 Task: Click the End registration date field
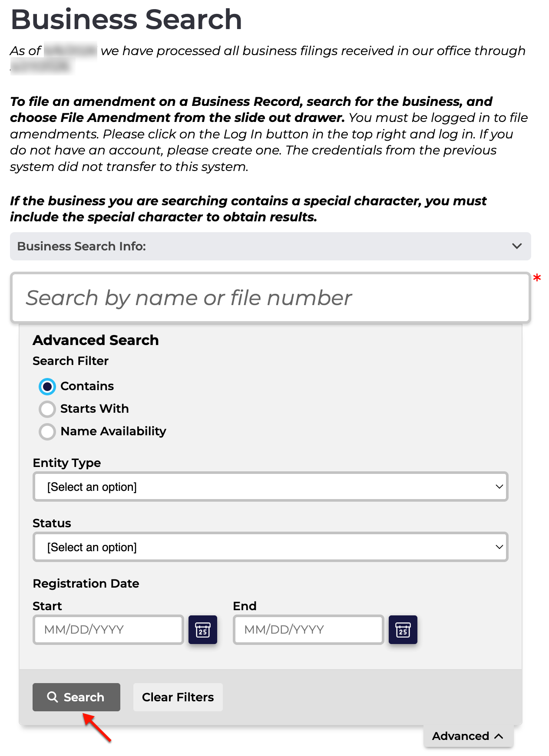(x=309, y=629)
